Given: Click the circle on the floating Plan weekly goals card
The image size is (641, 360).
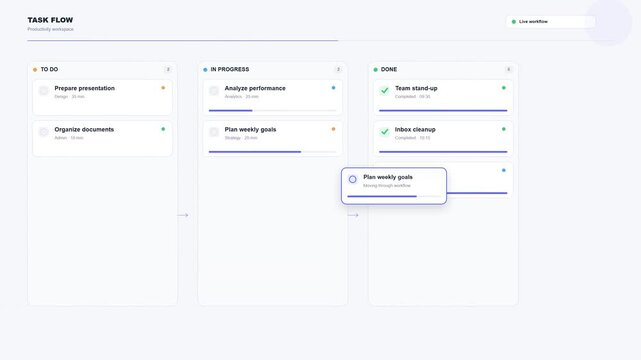Looking at the screenshot, I should tap(352, 179).
